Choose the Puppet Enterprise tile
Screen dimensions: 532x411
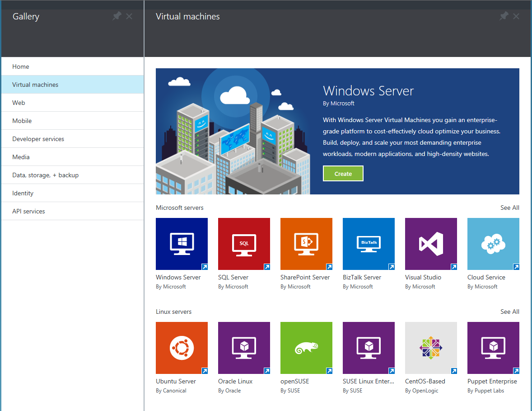click(493, 348)
